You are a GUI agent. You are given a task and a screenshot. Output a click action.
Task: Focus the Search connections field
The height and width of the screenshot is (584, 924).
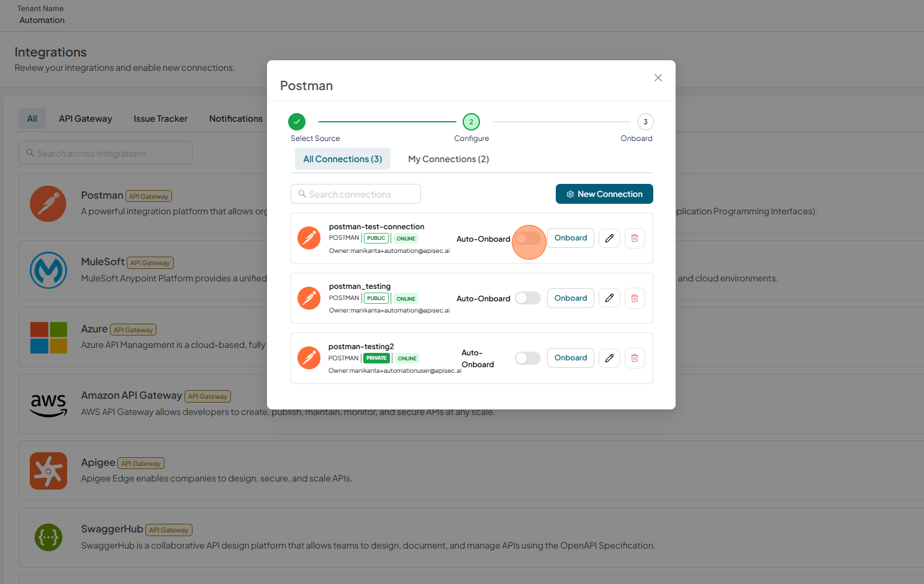[356, 194]
